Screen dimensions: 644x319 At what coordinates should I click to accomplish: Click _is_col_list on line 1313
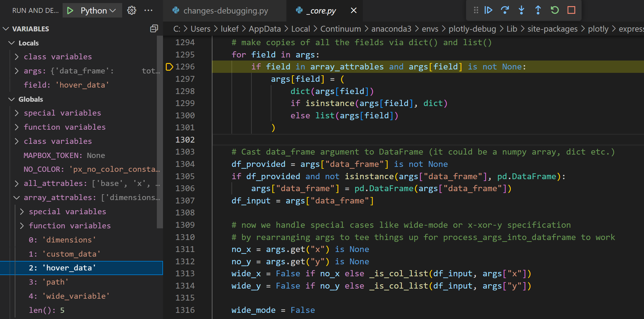[399, 274]
